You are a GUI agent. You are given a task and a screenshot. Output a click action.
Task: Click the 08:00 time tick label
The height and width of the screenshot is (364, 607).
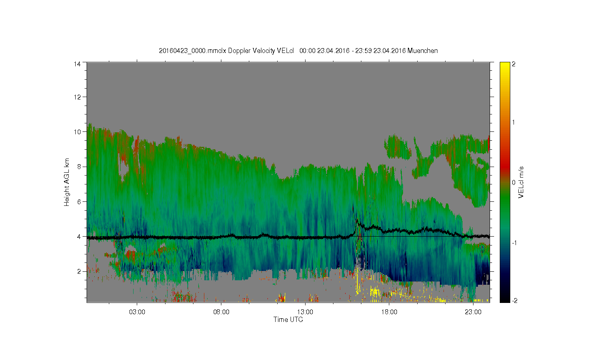click(221, 312)
